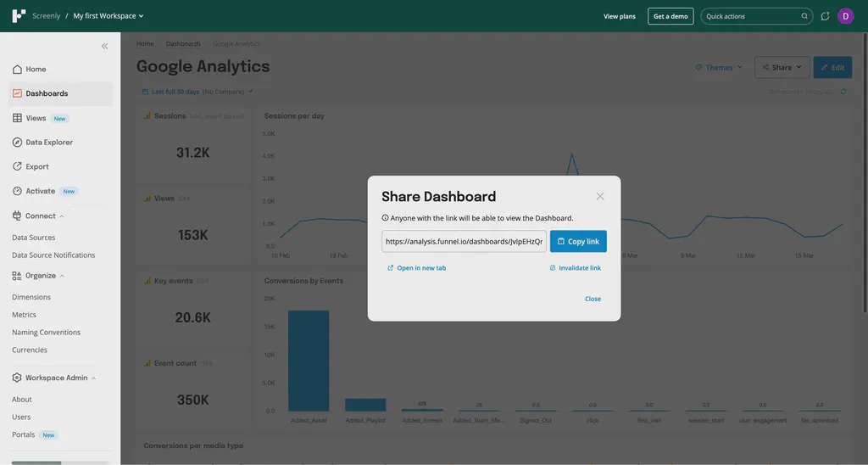This screenshot has height=465, width=868.
Task: Click the Data Explorer compass icon
Action: (x=17, y=143)
